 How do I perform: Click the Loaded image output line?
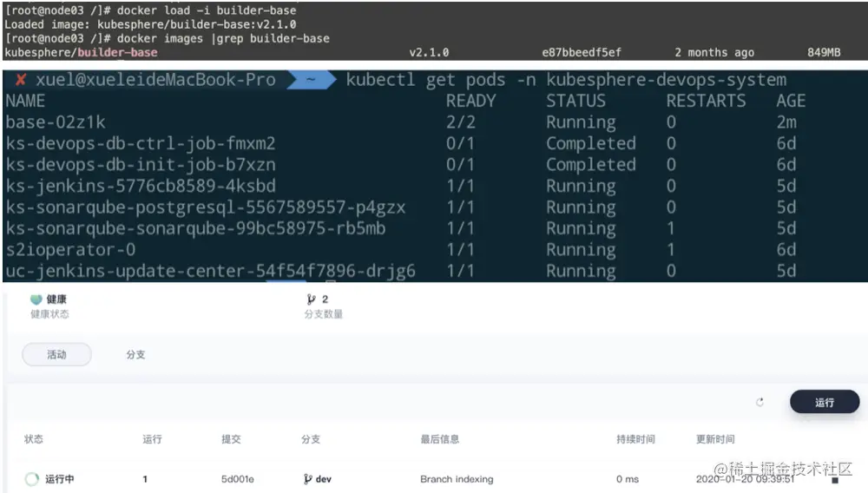click(x=150, y=24)
